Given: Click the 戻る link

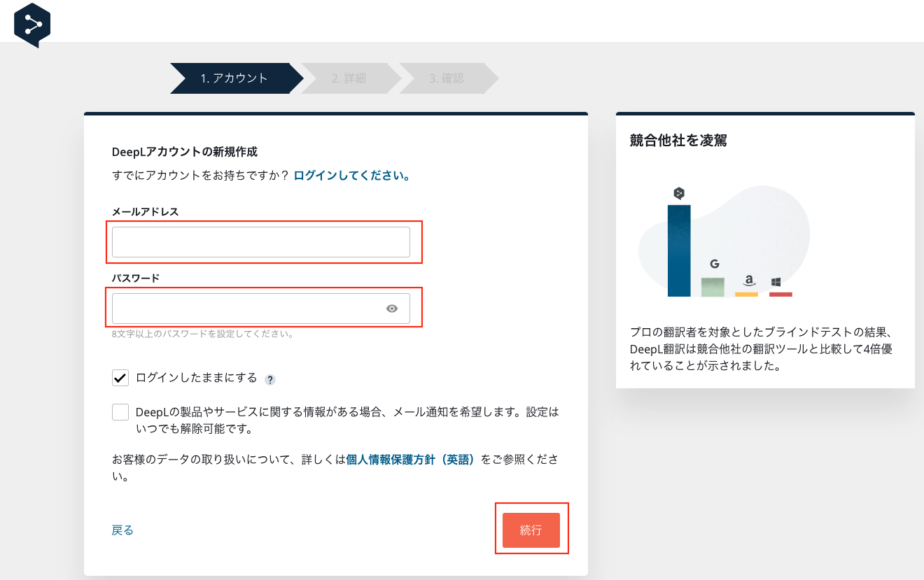Looking at the screenshot, I should [x=122, y=530].
